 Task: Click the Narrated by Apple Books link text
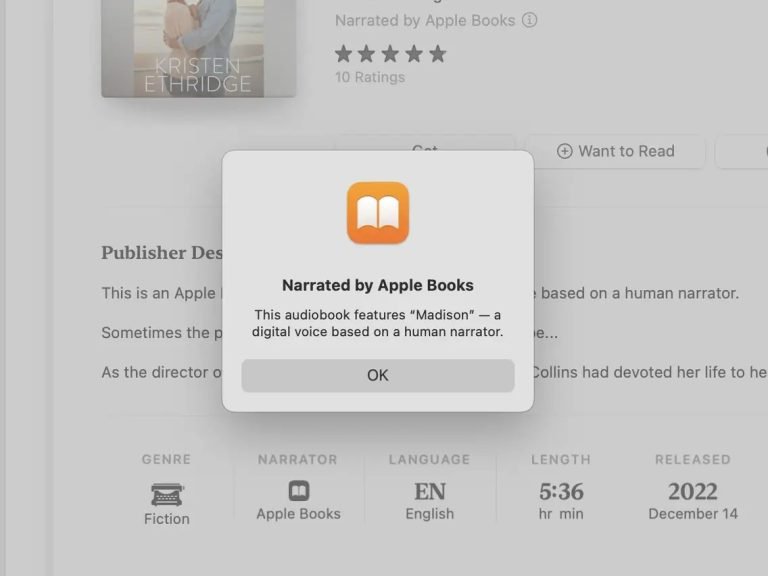pos(425,20)
